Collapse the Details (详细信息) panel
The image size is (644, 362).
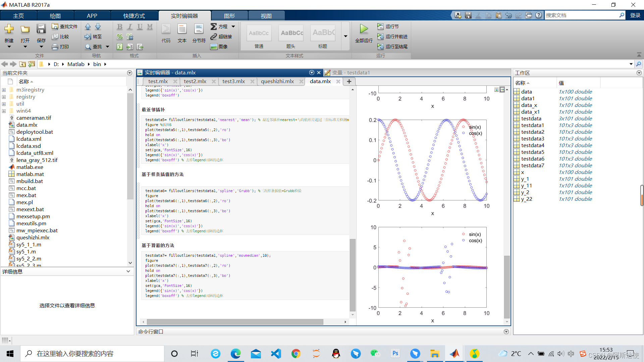(128, 271)
